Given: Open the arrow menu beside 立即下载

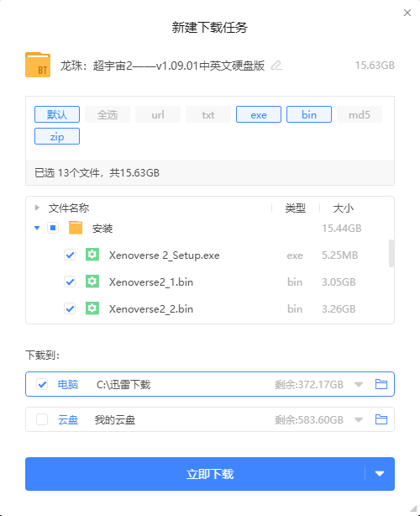Looking at the screenshot, I should tap(380, 474).
